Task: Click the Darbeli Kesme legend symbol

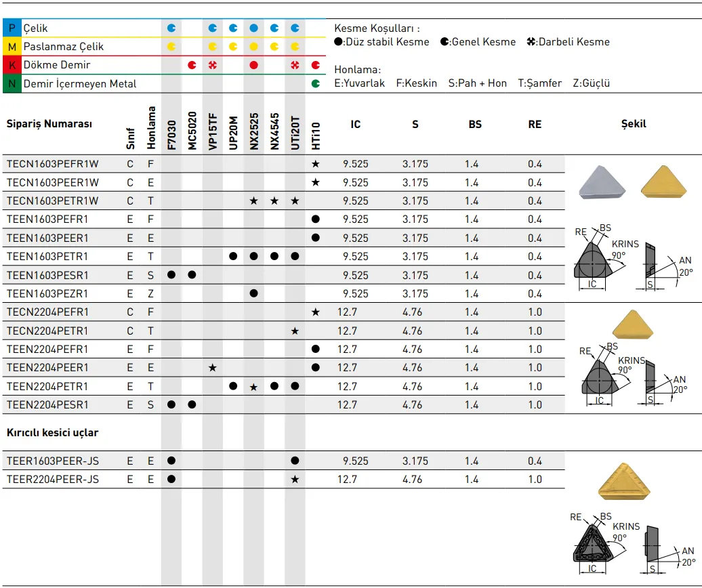Action: coord(531,42)
